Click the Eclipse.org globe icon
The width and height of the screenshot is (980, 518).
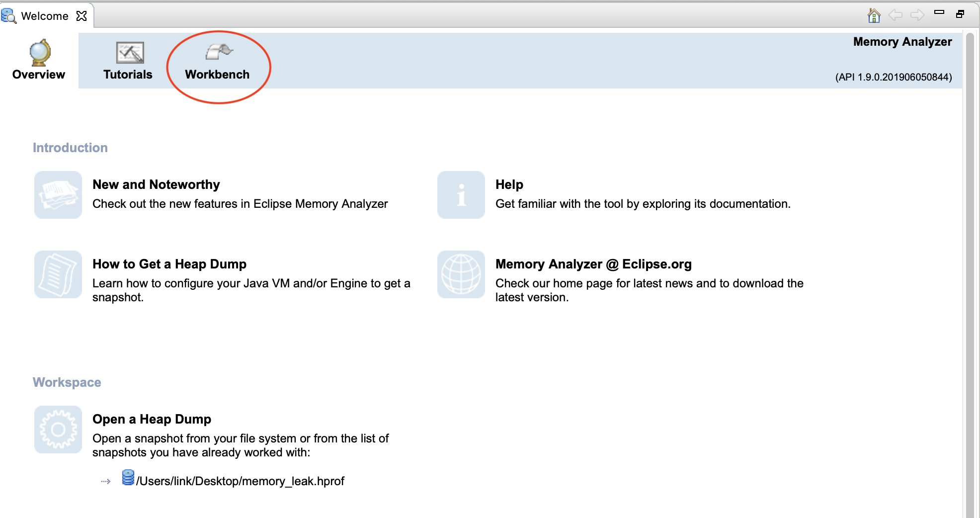click(461, 274)
